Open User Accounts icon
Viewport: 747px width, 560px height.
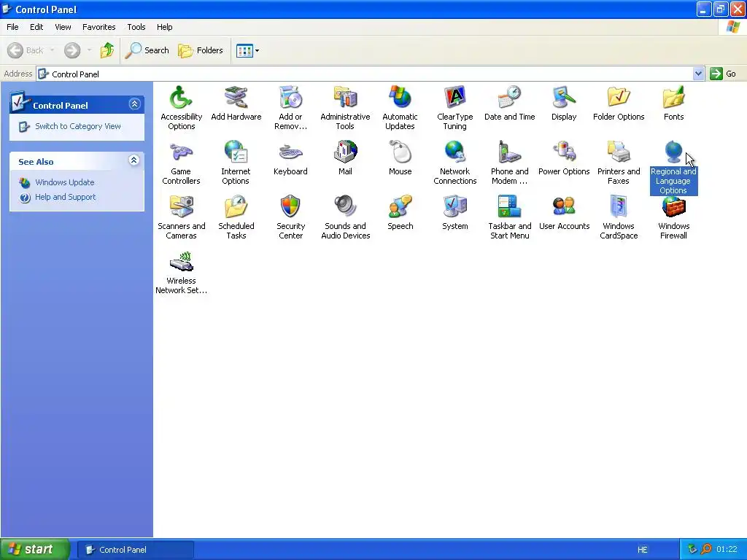(564, 207)
